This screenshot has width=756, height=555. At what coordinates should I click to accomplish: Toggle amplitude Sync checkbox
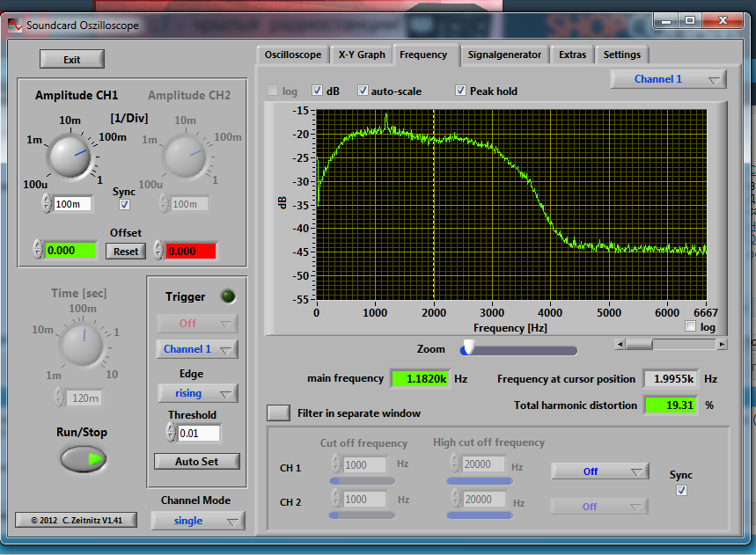tap(124, 204)
